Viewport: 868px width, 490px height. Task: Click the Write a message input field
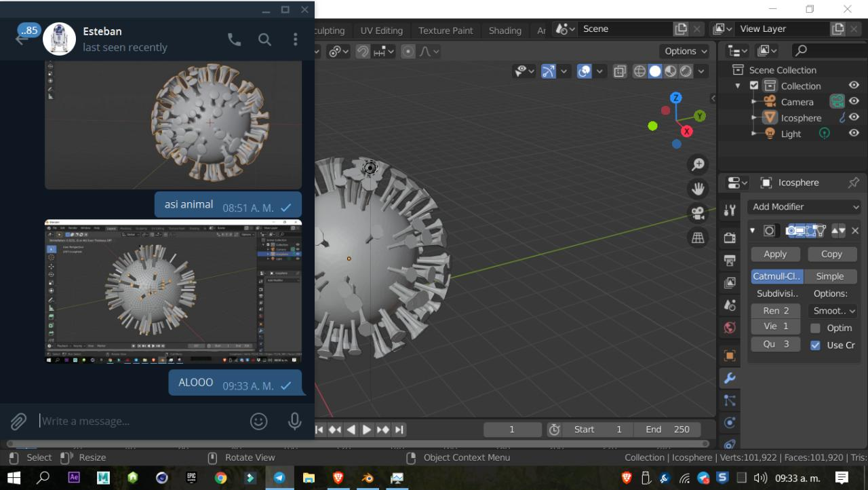coord(136,421)
